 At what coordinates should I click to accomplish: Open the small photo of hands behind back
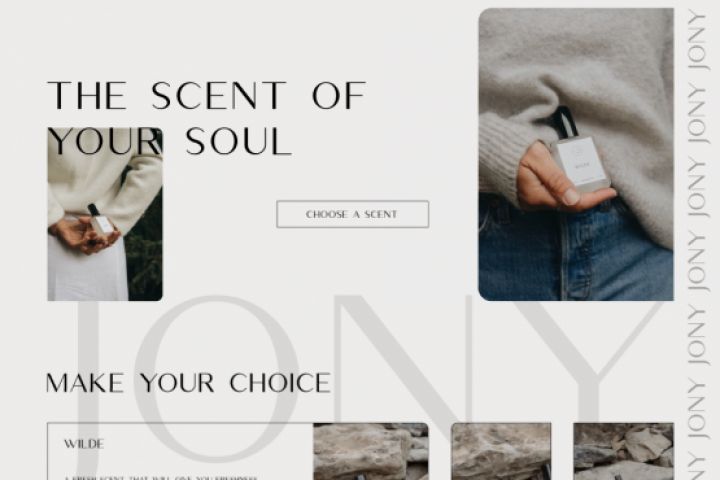(105, 215)
